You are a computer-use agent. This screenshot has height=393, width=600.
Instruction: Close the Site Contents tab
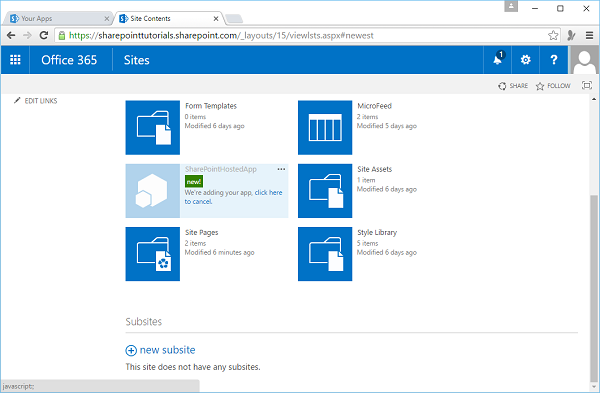coord(216,18)
